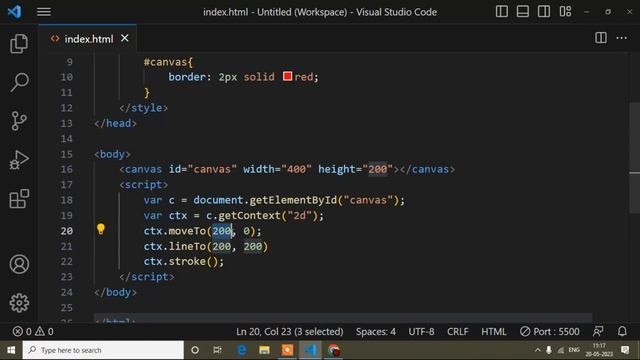Open editor More Actions ellipsis menu
This screenshot has height=360, width=640.
pos(622,38)
